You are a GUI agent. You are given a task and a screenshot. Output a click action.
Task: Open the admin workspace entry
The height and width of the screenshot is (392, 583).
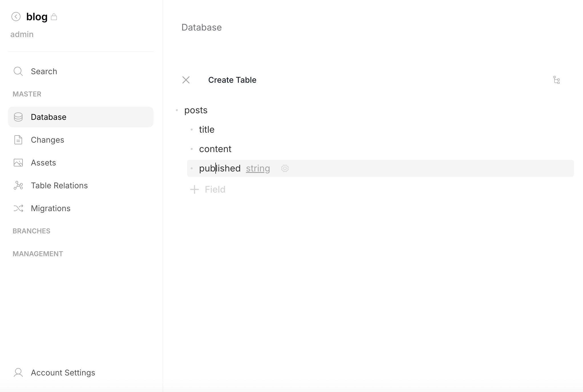tap(22, 34)
